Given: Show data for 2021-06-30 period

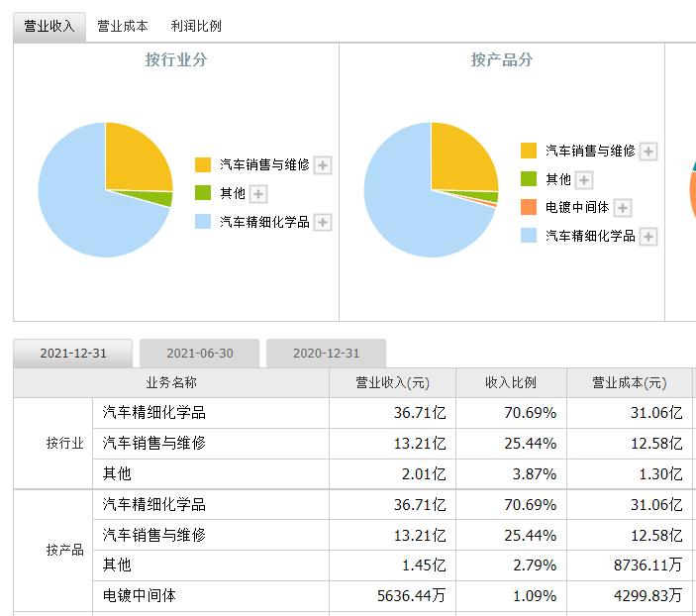Looking at the screenshot, I should click(x=200, y=354).
